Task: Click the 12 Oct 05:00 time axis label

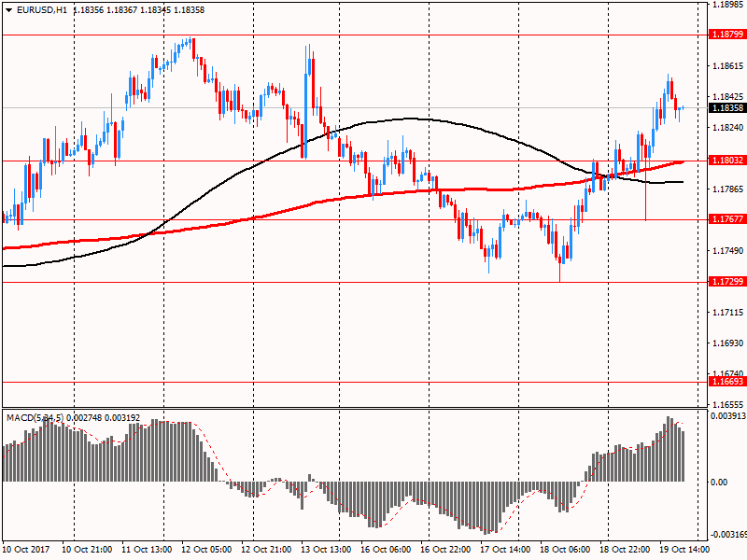Action: click(206, 550)
